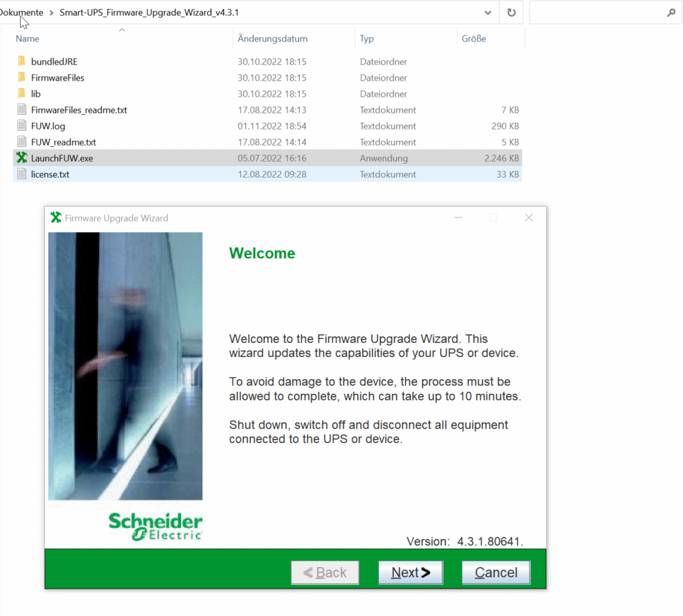
Task: Sort files by the Name column
Action: (x=28, y=39)
